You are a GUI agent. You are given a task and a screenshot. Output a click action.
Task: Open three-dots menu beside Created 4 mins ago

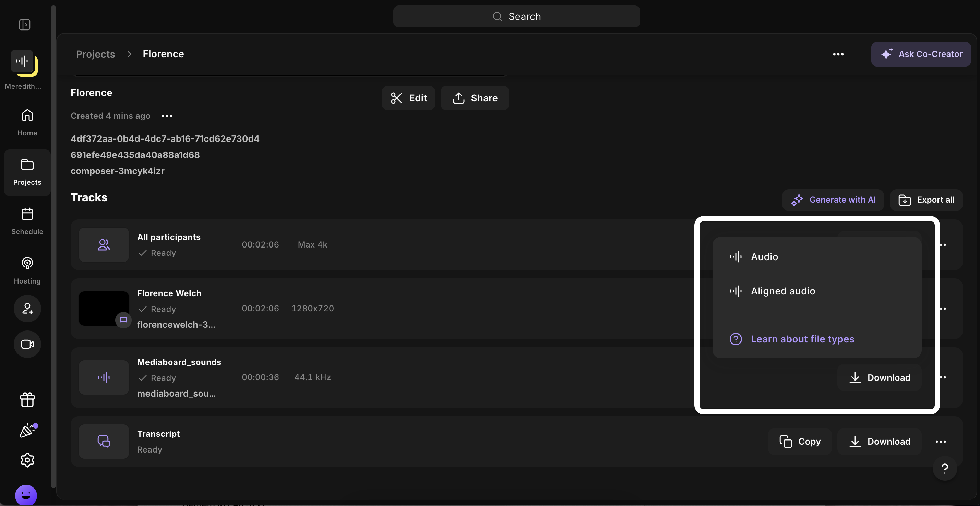(167, 116)
